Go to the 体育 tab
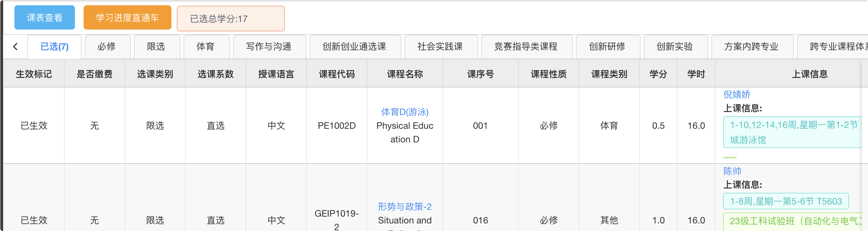 click(x=205, y=47)
